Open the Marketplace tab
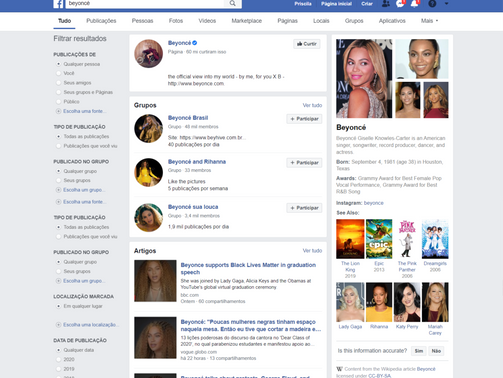Image resolution: width=503 pixels, height=378 pixels. 247,21
